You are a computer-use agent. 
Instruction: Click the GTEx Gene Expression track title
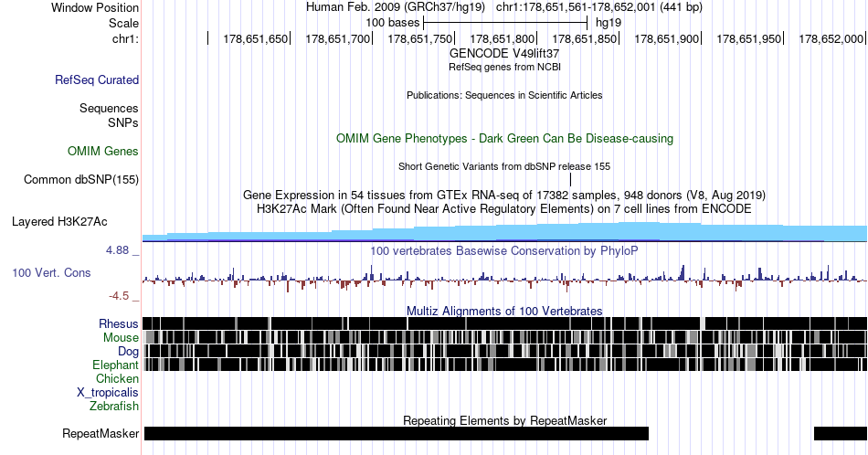tap(504, 195)
